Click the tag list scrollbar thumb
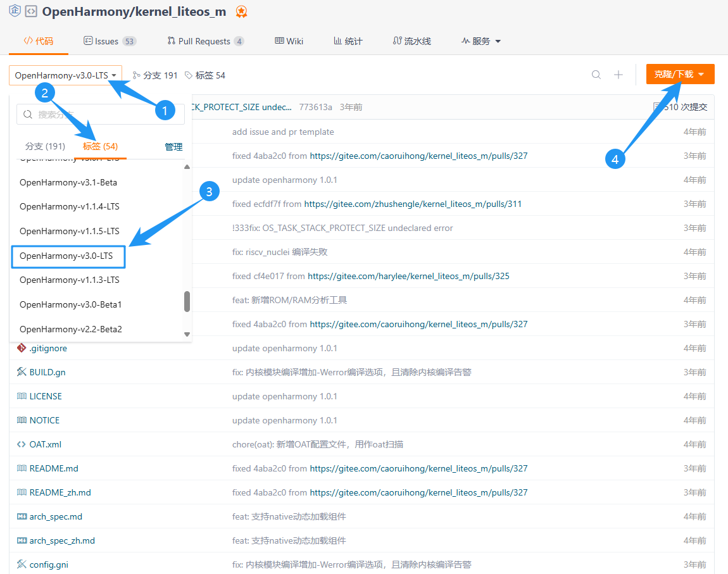Image resolution: width=728 pixels, height=574 pixels. point(187,302)
